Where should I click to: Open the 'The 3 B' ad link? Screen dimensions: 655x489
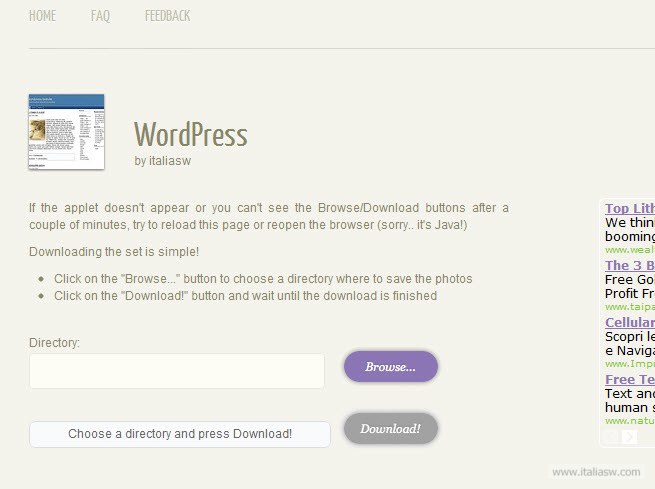coord(630,265)
